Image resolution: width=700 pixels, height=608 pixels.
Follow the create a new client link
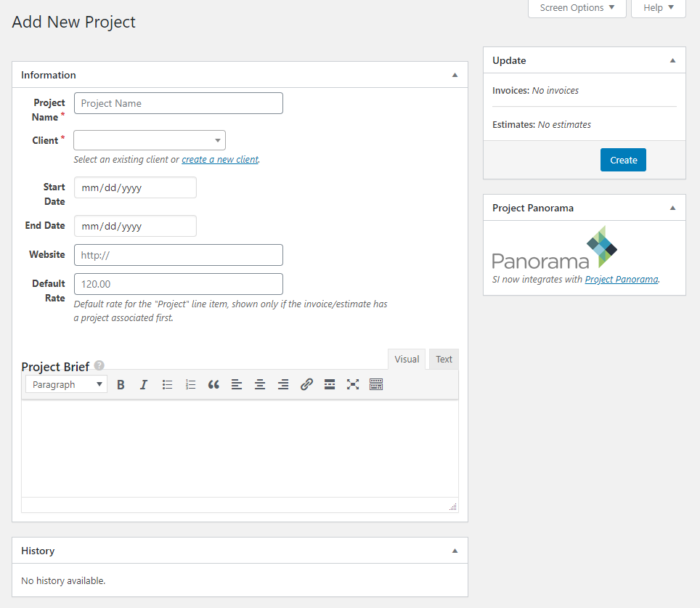click(x=220, y=160)
